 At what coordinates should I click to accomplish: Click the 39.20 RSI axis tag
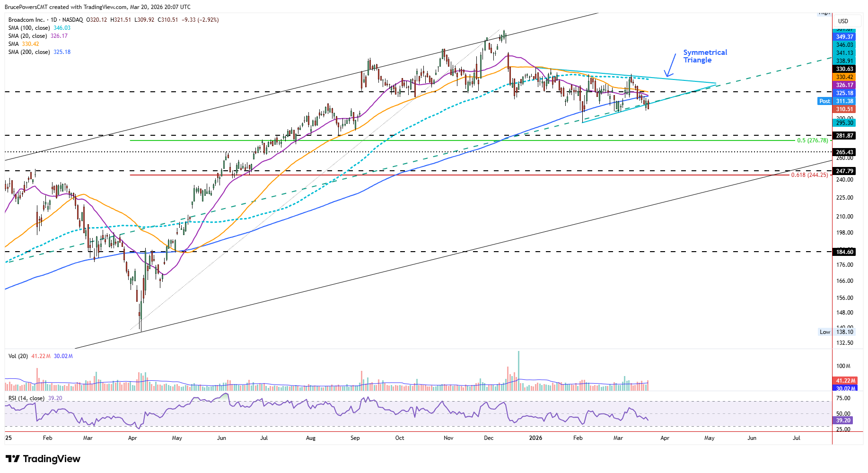(843, 420)
